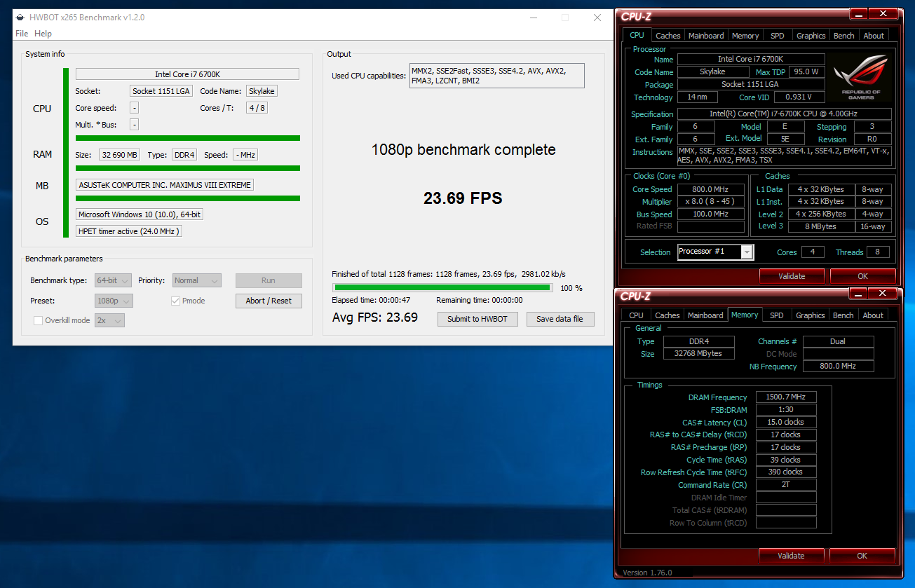
Task: Switch to CPU tab in lower CPU-Z
Action: click(x=636, y=315)
